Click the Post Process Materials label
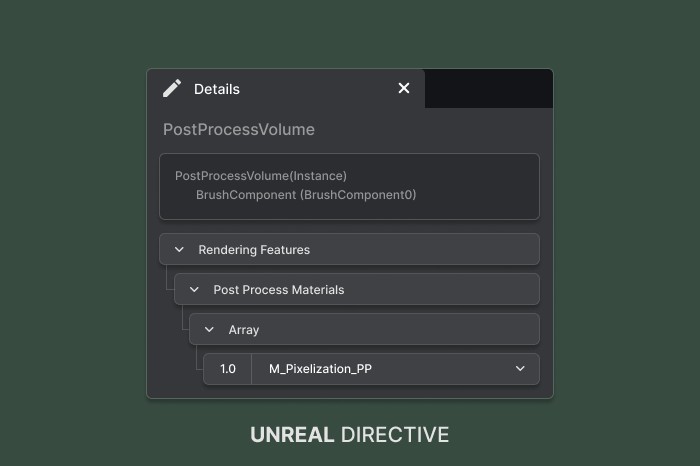 tap(279, 290)
